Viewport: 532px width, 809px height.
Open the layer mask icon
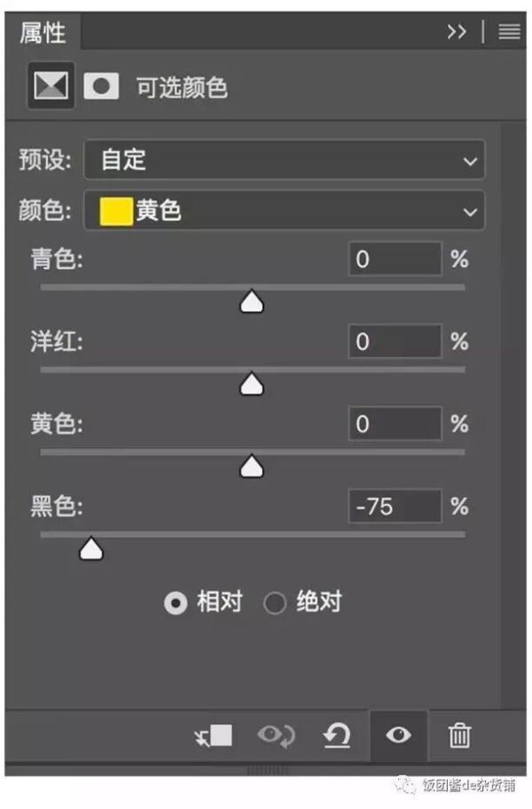[x=101, y=86]
